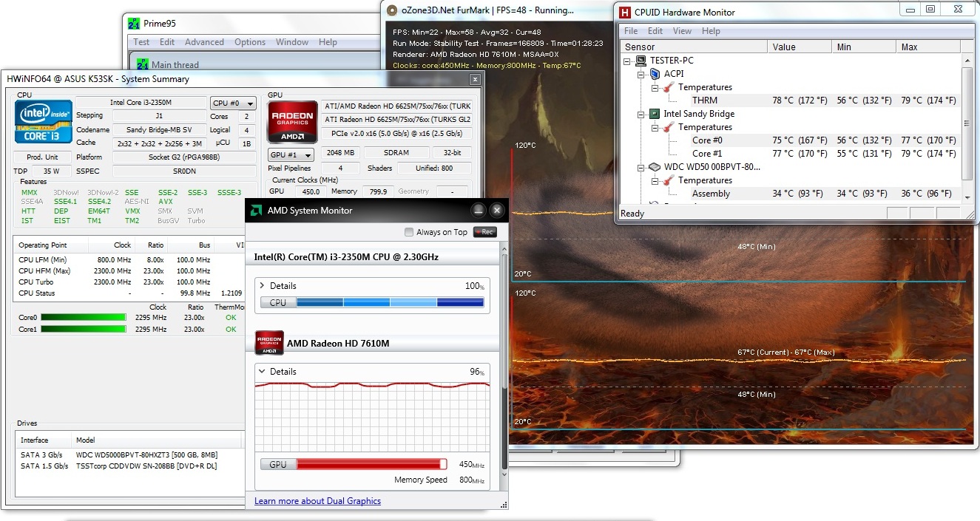This screenshot has height=521, width=980.
Task: Expand CPU Details in AMD System Monitor
Action: (261, 286)
